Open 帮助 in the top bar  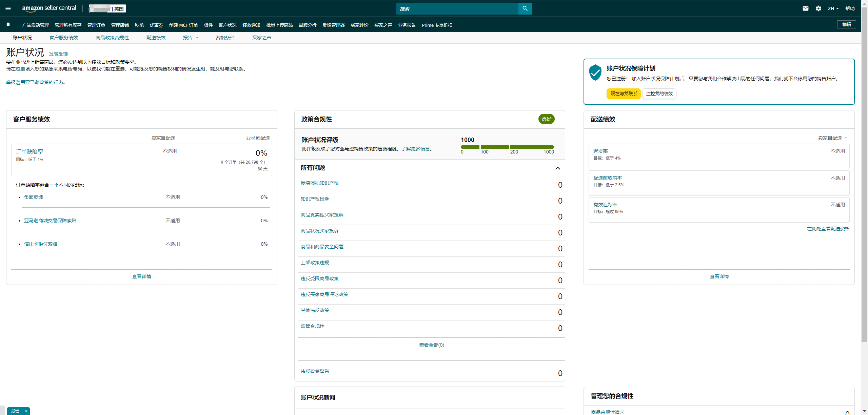(x=850, y=8)
